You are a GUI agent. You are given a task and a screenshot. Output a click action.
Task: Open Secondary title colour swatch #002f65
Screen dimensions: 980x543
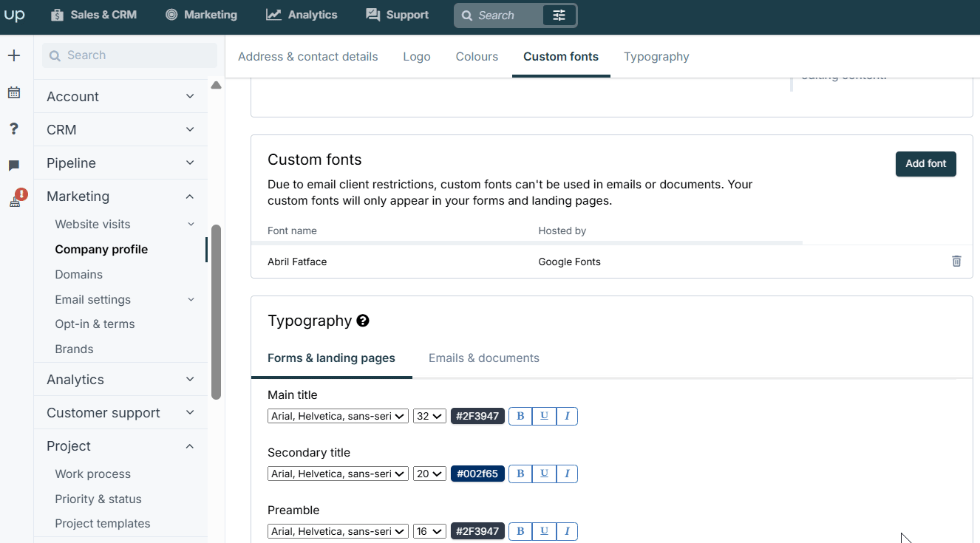click(x=477, y=474)
